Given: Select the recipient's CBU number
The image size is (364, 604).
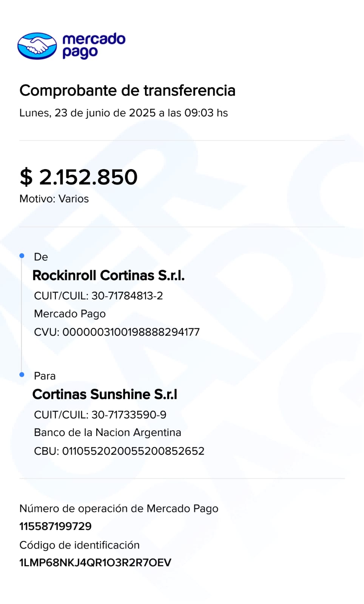Looking at the screenshot, I should 119,451.
